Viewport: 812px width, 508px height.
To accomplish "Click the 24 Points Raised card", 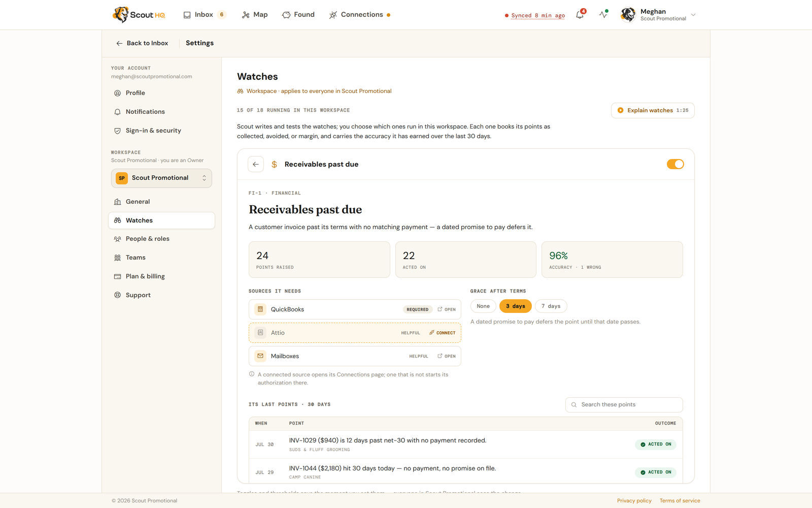I will [319, 260].
